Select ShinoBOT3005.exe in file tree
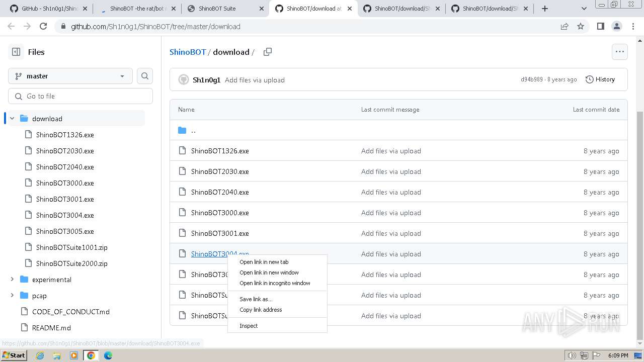644x362 pixels. click(x=65, y=231)
